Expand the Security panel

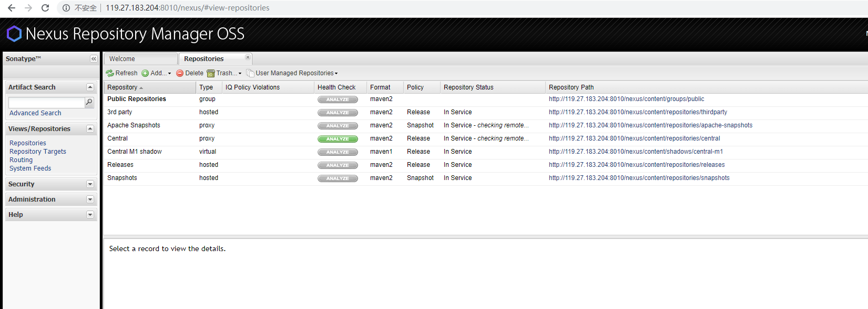[x=90, y=184]
